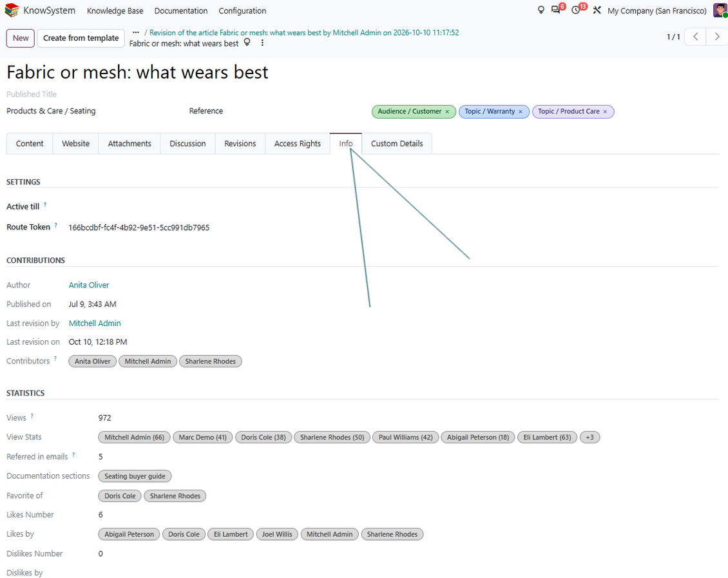This screenshot has width=728, height=578.
Task: Expand the +3 more view stats
Action: (589, 438)
